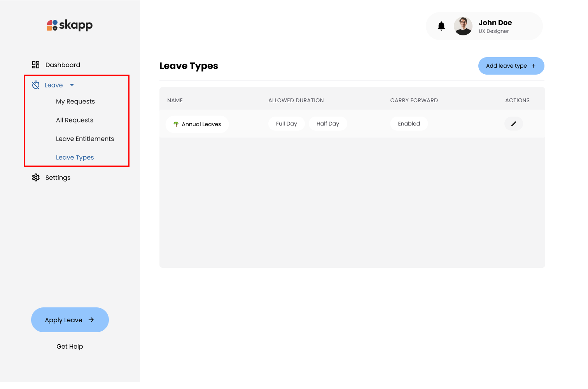The image size is (588, 389).
Task: Open My Requests from the sidebar
Action: (x=75, y=101)
